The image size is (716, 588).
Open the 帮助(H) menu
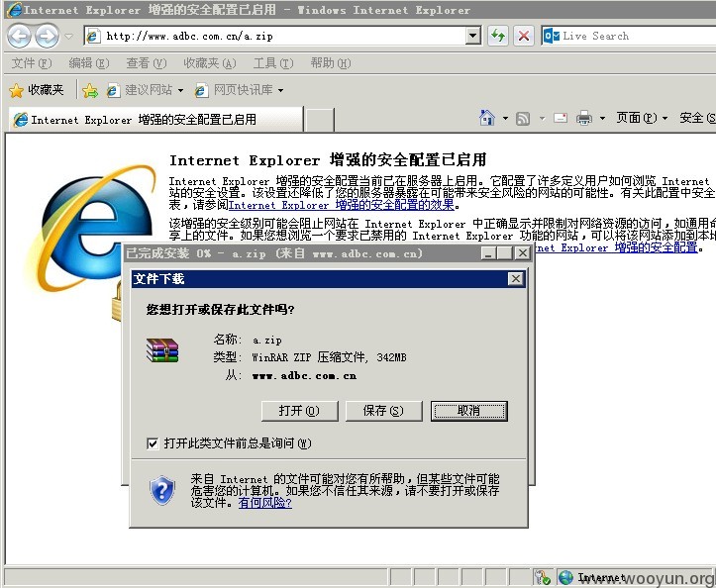(x=331, y=63)
